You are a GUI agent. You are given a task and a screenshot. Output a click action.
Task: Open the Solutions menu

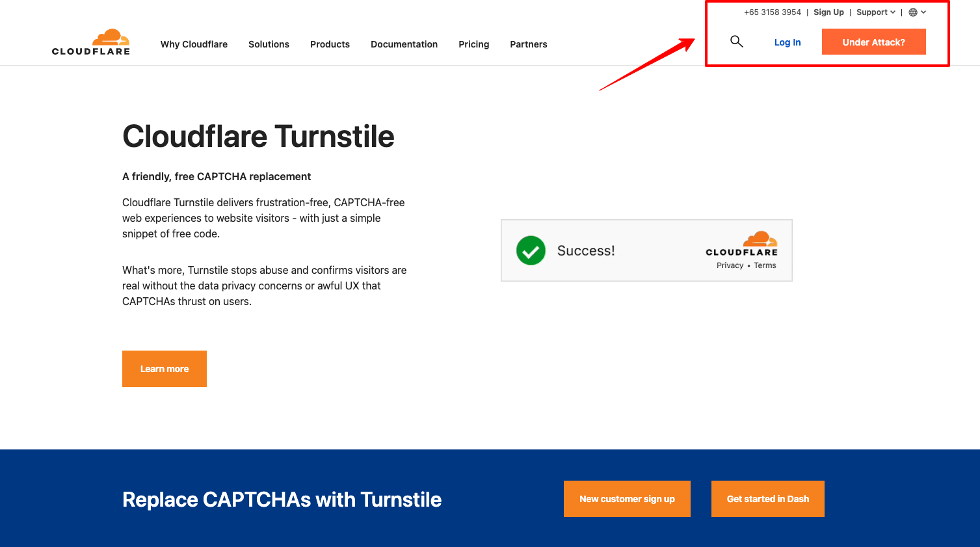[269, 44]
